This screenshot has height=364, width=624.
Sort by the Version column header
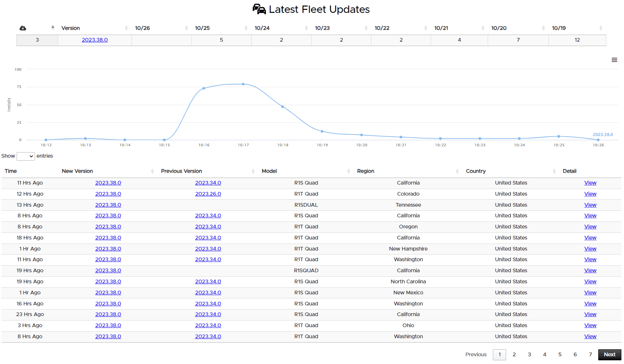click(x=71, y=28)
